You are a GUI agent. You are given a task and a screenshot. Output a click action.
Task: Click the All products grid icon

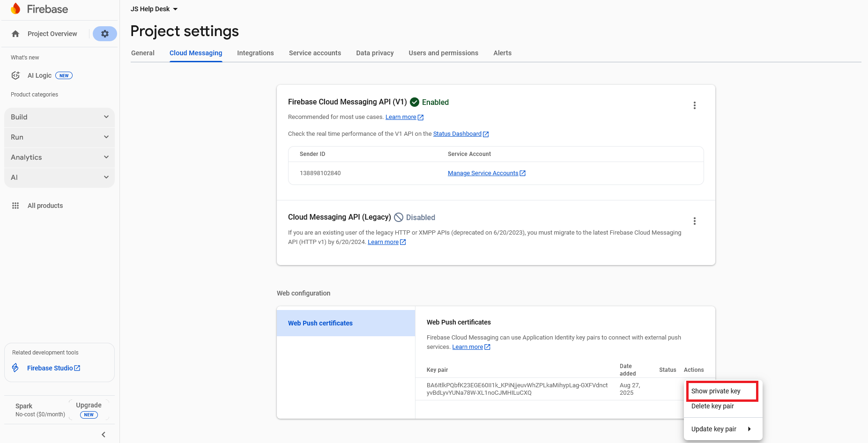[15, 206]
